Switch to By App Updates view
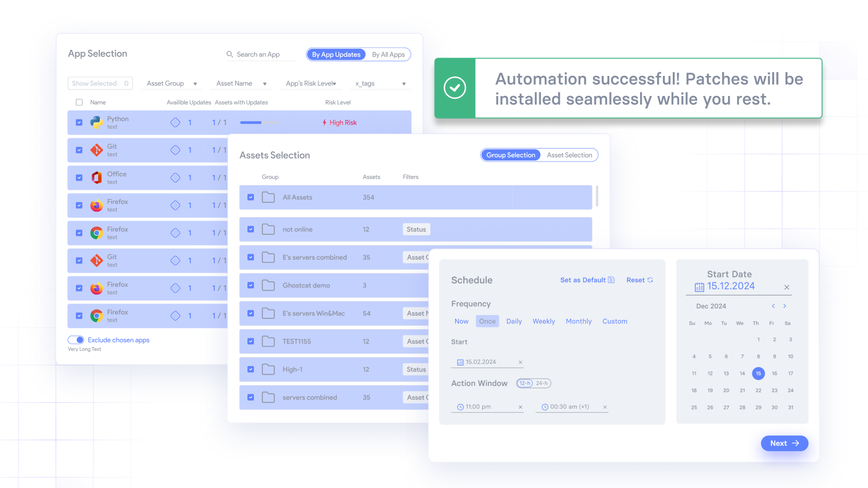 click(336, 55)
